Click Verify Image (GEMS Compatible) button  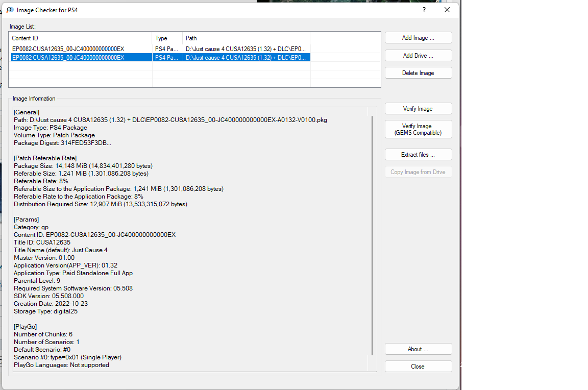(x=418, y=129)
